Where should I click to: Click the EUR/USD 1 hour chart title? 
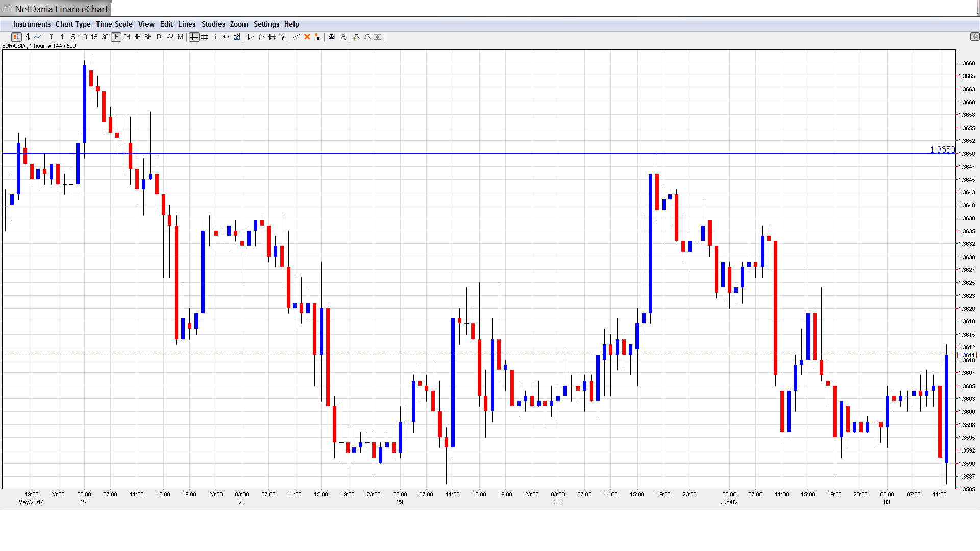tap(39, 46)
